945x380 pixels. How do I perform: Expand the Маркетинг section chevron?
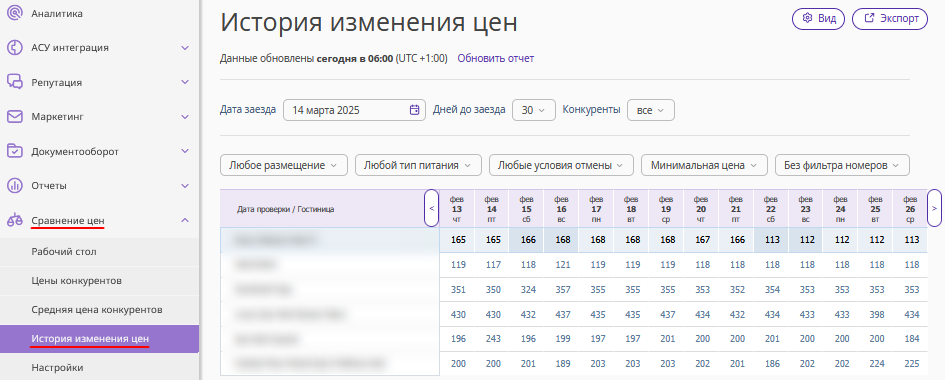pyautogui.click(x=185, y=117)
